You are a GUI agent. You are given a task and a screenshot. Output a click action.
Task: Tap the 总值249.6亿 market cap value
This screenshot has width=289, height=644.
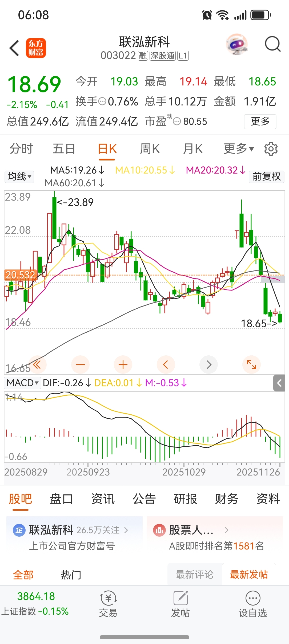click(38, 121)
